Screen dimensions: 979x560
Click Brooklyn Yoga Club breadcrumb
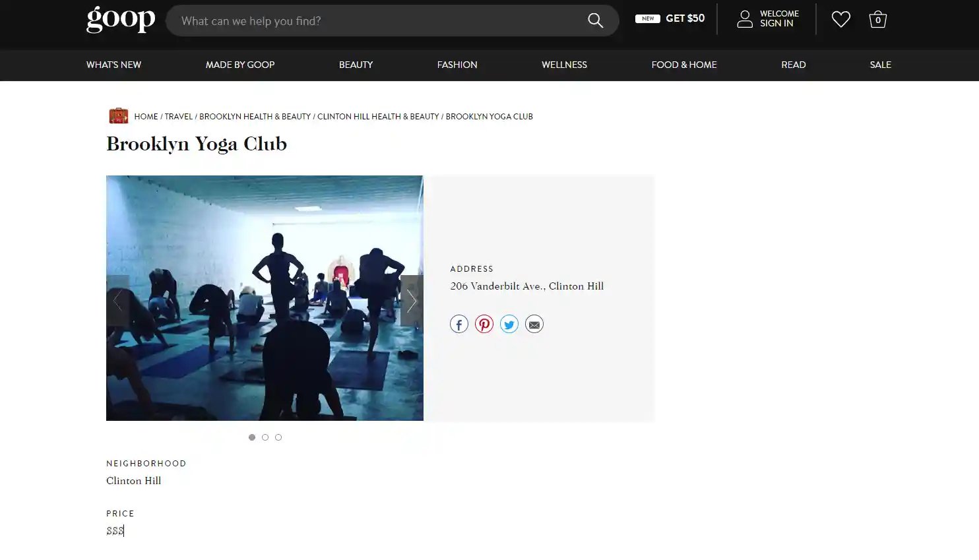tap(489, 117)
